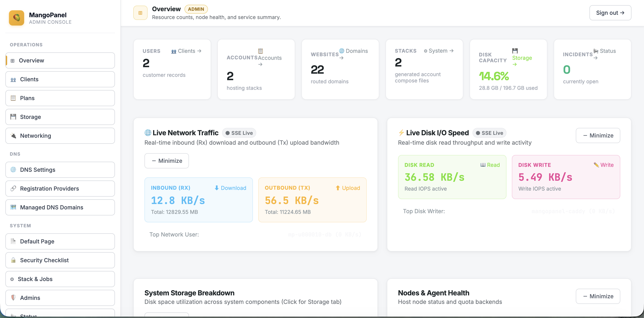Open the Clients sidebar item
The width and height of the screenshot is (644, 318).
[x=60, y=79]
